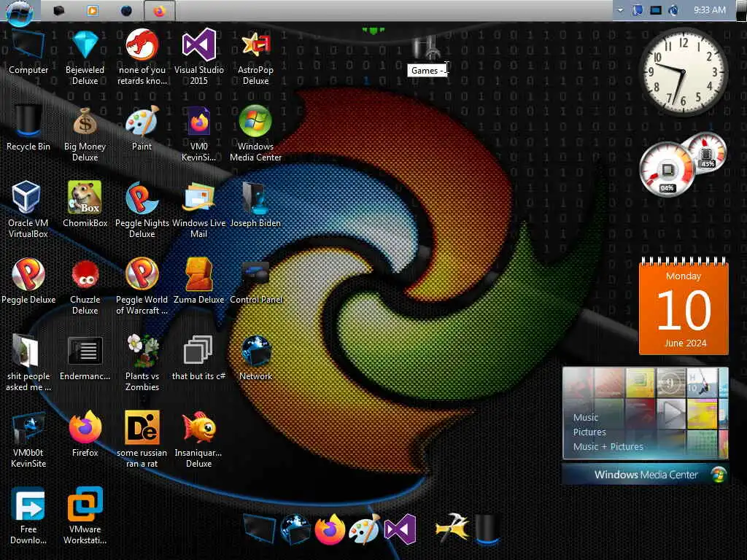The width and height of the screenshot is (747, 560).
Task: Click the analog clock gadget
Action: [x=683, y=71]
